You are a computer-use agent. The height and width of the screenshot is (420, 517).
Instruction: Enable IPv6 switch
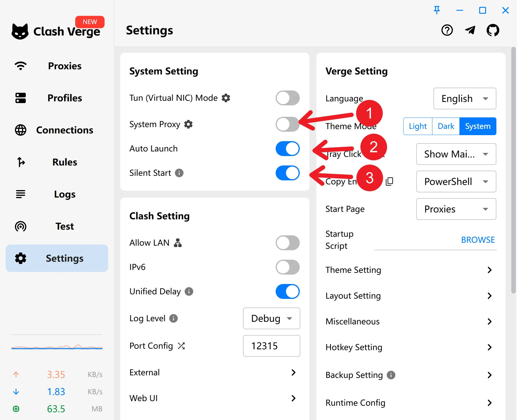[288, 267]
